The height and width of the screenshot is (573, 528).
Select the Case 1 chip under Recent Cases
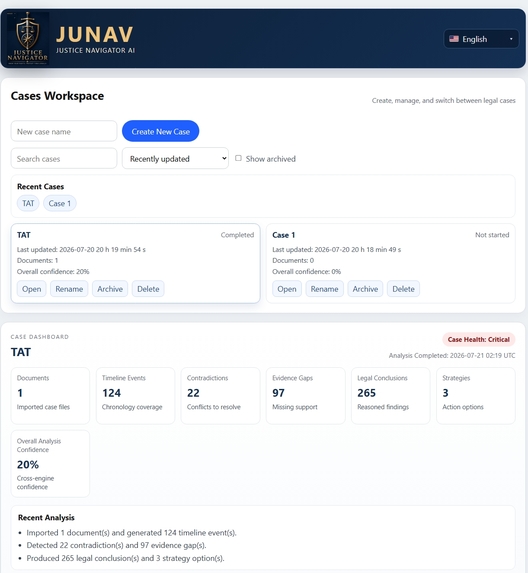click(60, 203)
